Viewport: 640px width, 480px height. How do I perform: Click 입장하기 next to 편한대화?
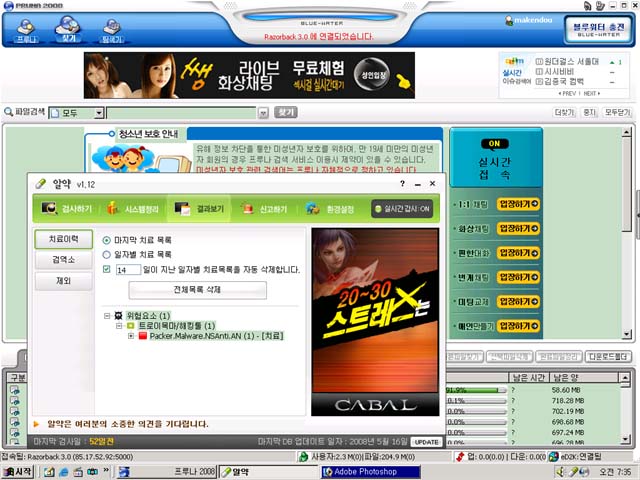(518, 253)
